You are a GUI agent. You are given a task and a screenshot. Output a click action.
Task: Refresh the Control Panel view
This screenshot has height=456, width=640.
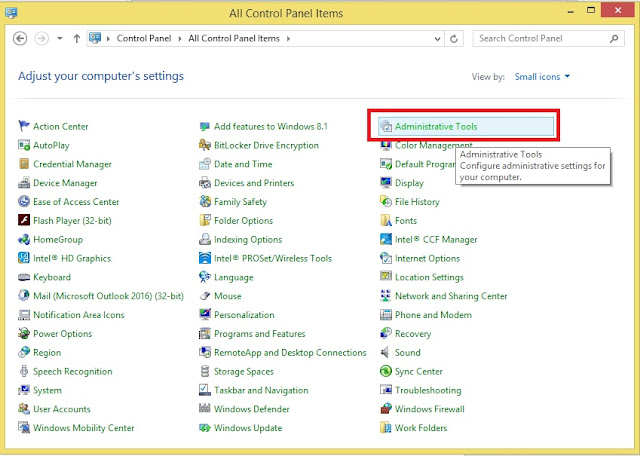[x=453, y=39]
